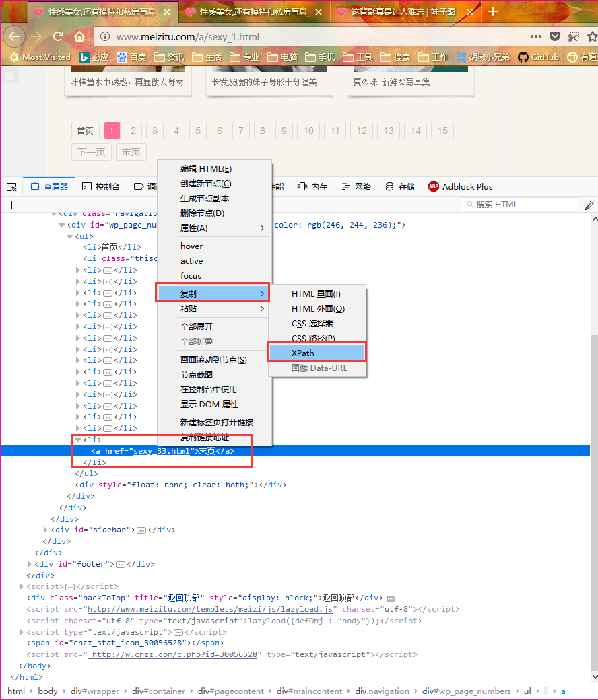Focus the 搜索 HTML search box
Image resolution: width=598 pixels, height=700 pixels.
[519, 205]
